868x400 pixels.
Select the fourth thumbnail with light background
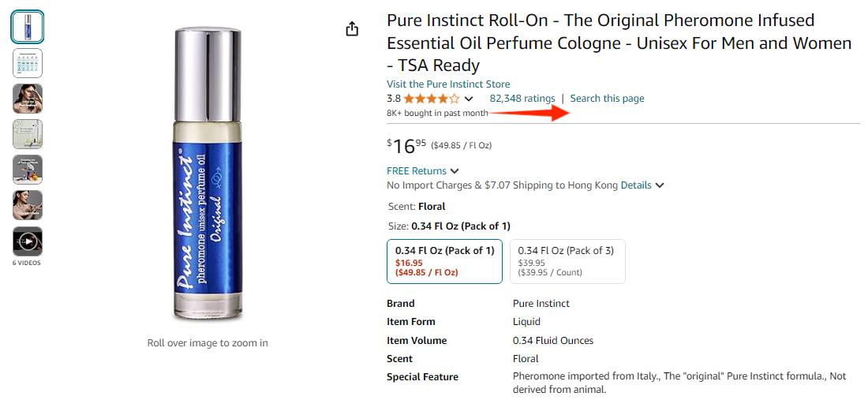point(28,134)
